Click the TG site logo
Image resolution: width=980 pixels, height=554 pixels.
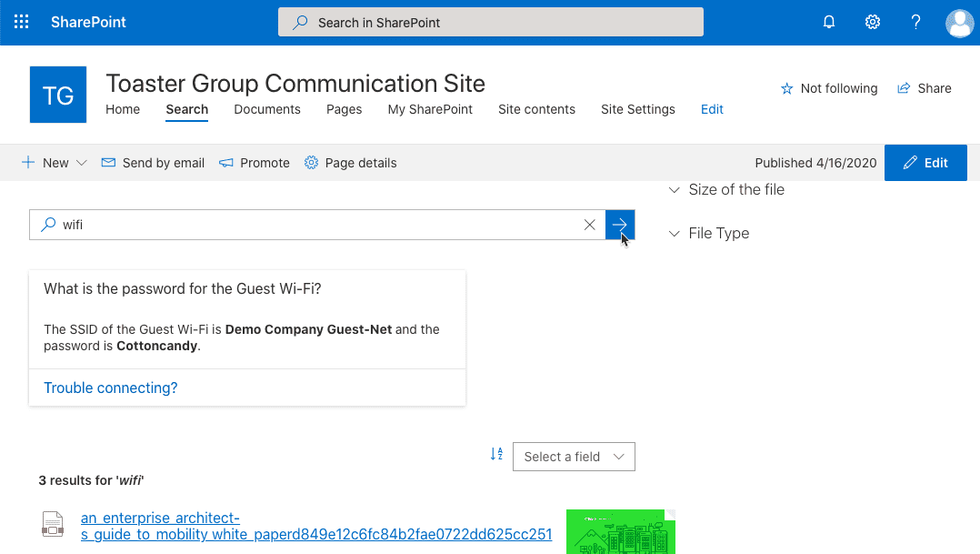click(x=58, y=95)
